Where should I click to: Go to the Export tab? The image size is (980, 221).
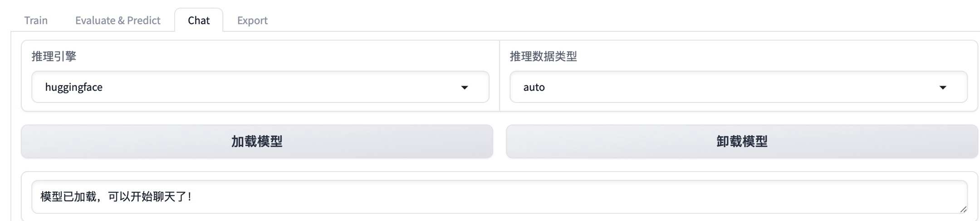[252, 20]
